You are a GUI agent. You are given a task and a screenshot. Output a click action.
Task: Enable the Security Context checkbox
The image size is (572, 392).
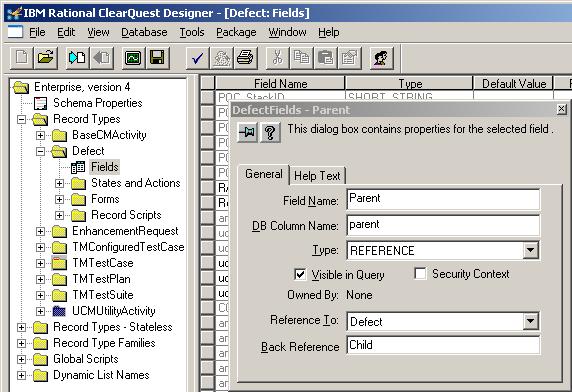pos(420,273)
